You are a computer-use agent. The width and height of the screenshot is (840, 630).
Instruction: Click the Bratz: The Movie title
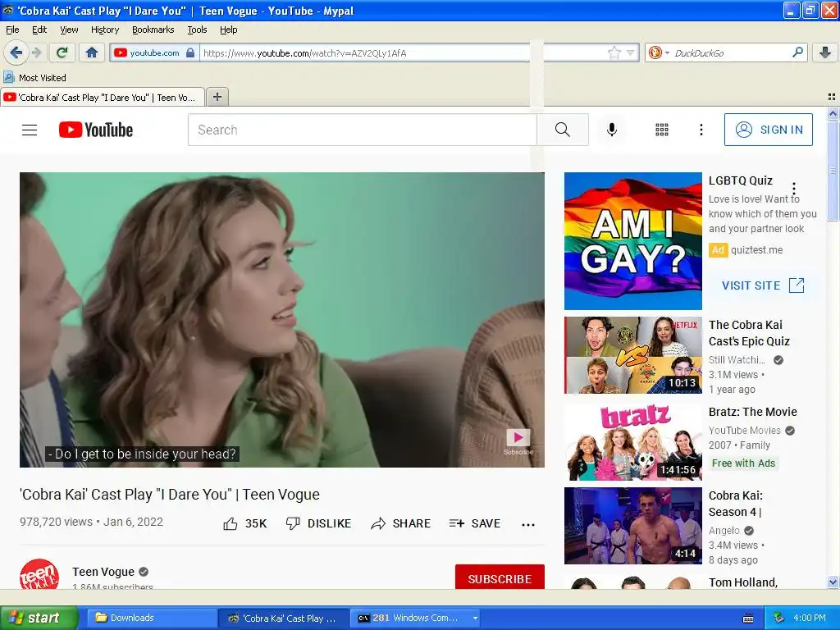click(753, 412)
